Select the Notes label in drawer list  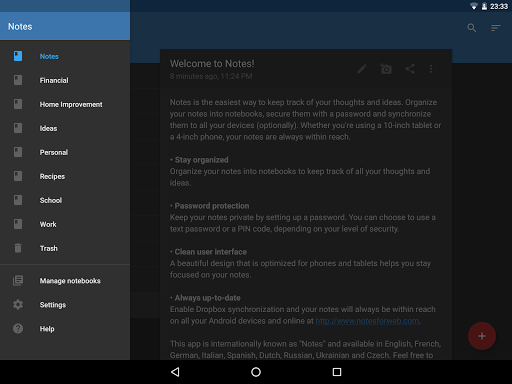pyautogui.click(x=49, y=56)
